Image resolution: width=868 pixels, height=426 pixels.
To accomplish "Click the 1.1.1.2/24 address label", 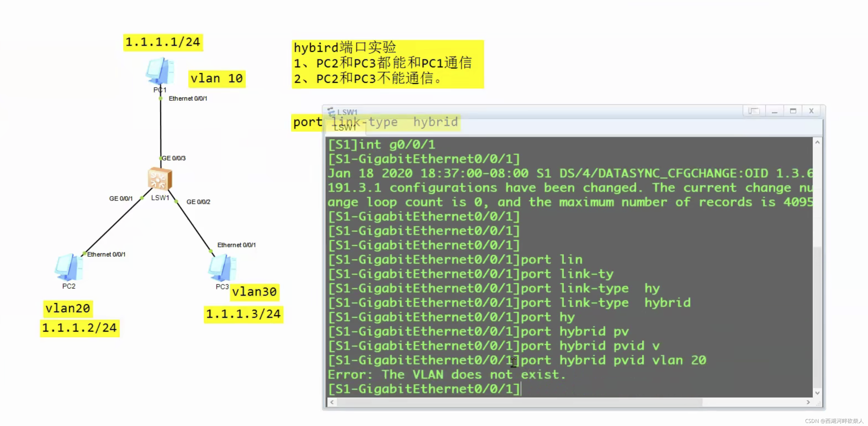I will tap(80, 328).
